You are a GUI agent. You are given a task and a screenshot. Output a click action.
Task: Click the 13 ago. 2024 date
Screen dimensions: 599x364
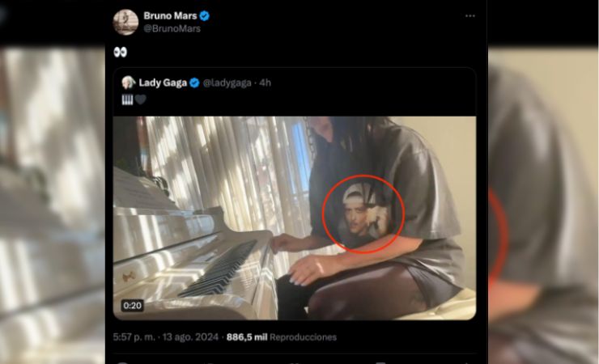[193, 336]
